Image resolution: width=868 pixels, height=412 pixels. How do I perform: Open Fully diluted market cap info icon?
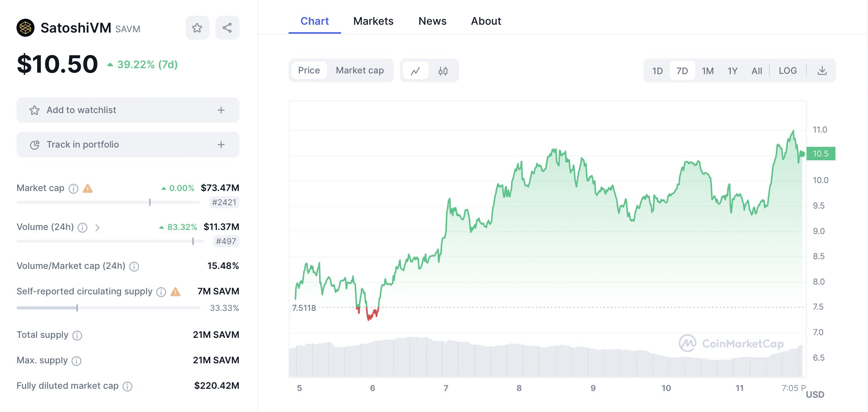(x=127, y=386)
